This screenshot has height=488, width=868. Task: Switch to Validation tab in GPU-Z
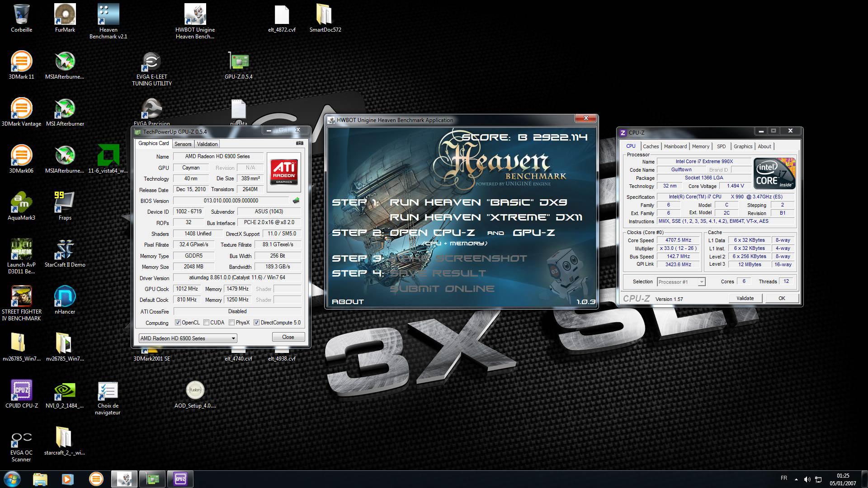coord(207,144)
